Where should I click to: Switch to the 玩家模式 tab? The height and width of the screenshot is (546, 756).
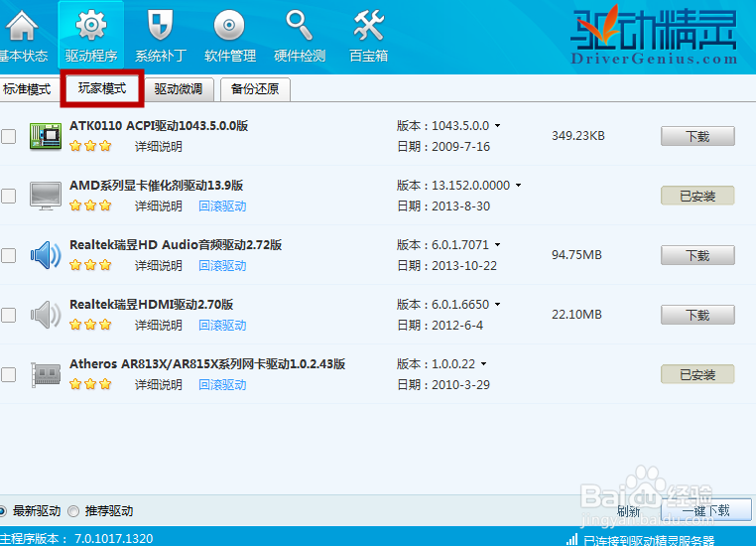pyautogui.click(x=102, y=88)
